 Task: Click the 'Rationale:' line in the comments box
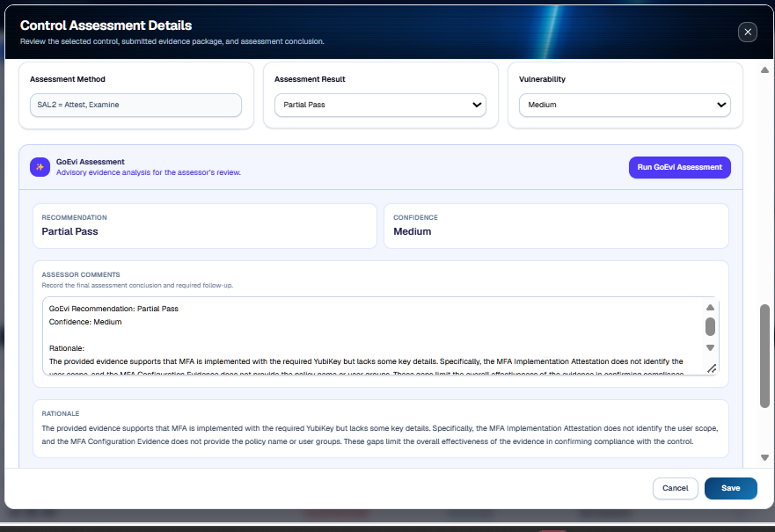[x=67, y=348]
